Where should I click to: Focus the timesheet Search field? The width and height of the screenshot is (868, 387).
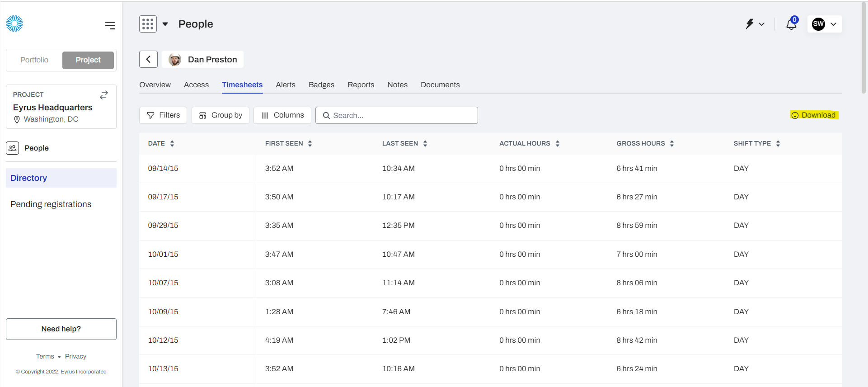point(397,115)
